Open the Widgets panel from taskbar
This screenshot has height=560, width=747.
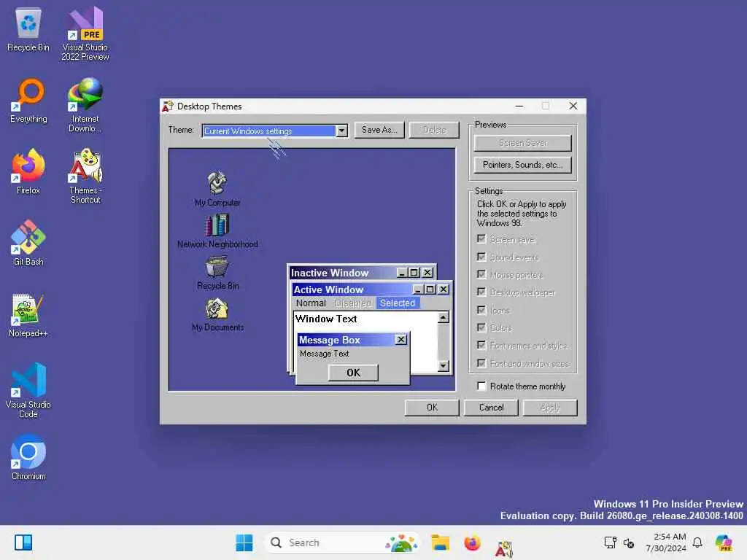[23, 542]
